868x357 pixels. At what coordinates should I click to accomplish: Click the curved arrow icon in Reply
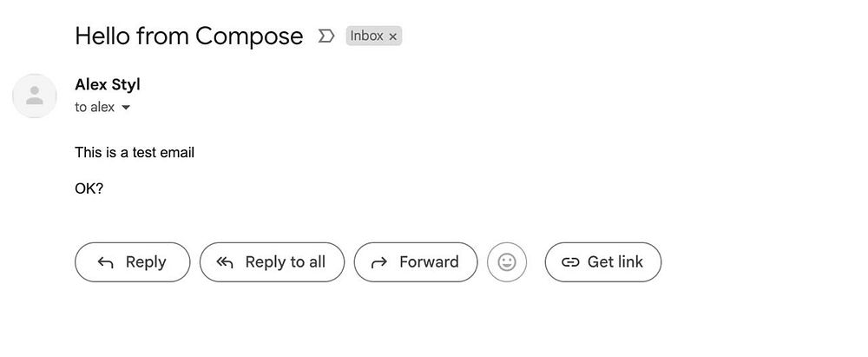[106, 262]
